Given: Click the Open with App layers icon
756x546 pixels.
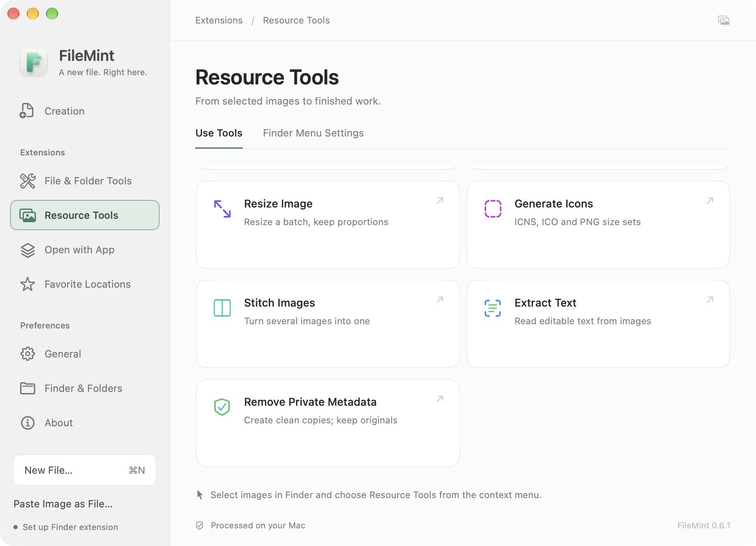Looking at the screenshot, I should tap(28, 250).
